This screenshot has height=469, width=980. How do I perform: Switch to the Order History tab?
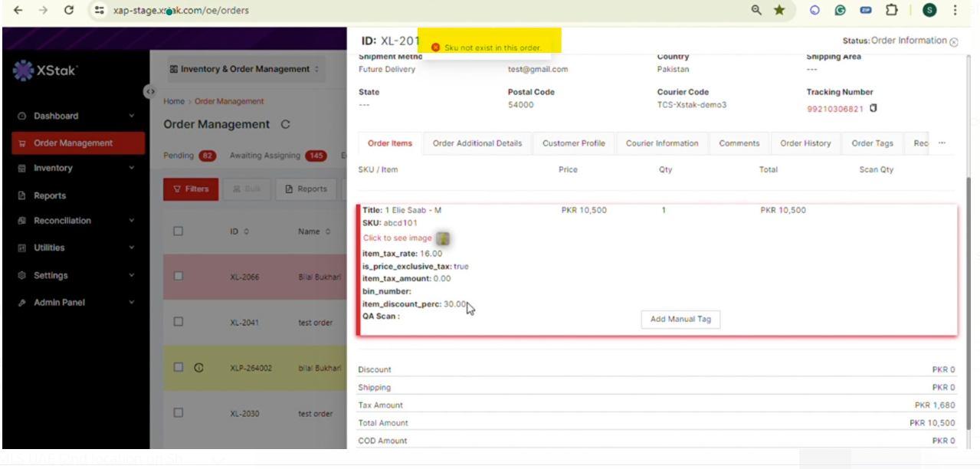[805, 143]
